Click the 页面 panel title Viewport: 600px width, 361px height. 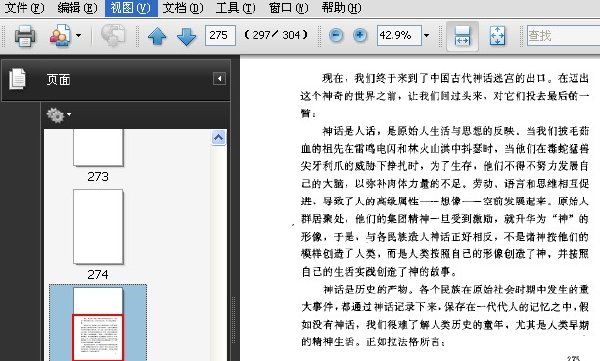click(59, 80)
